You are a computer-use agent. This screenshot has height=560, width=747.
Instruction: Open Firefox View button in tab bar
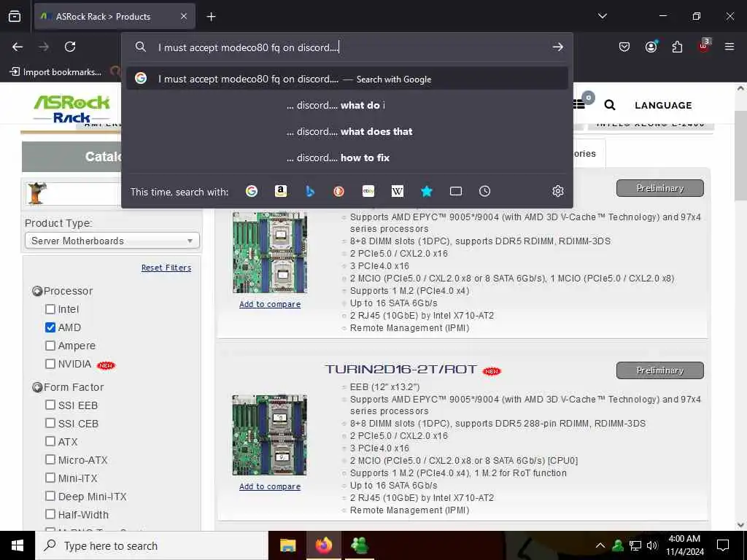pyautogui.click(x=15, y=16)
